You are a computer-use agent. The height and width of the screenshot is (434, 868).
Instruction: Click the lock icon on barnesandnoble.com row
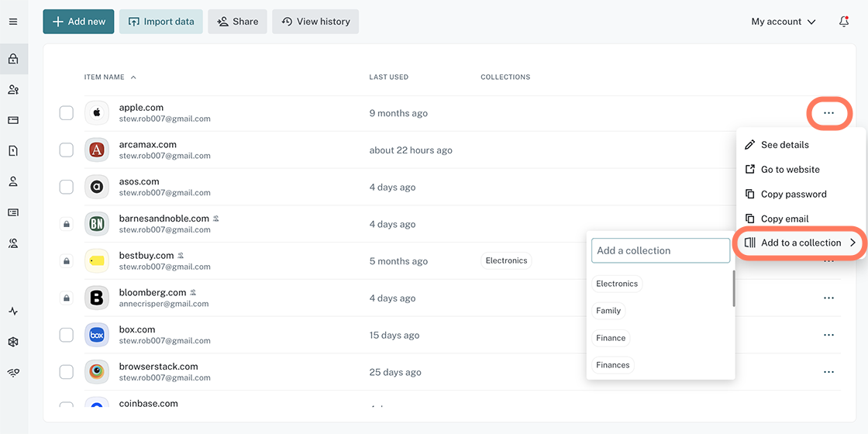67,224
